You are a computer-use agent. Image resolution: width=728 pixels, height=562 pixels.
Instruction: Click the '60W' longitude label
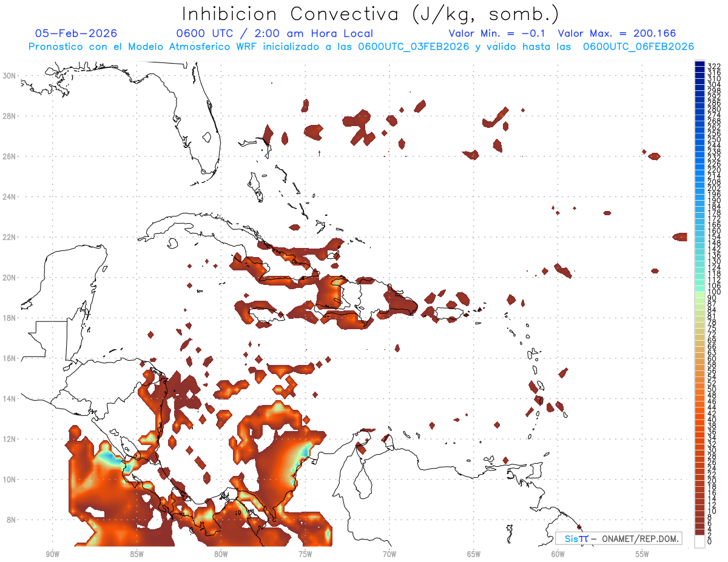click(558, 554)
